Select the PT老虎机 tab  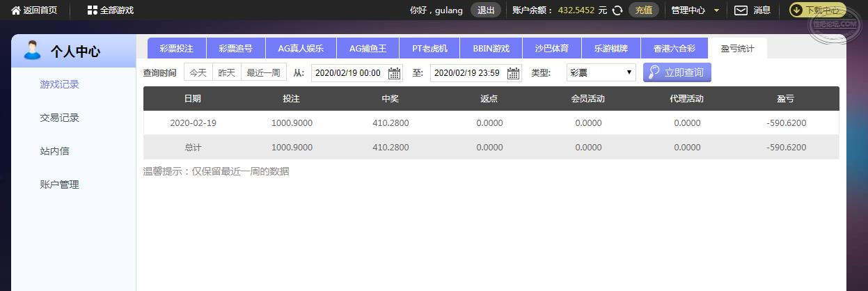click(x=429, y=49)
